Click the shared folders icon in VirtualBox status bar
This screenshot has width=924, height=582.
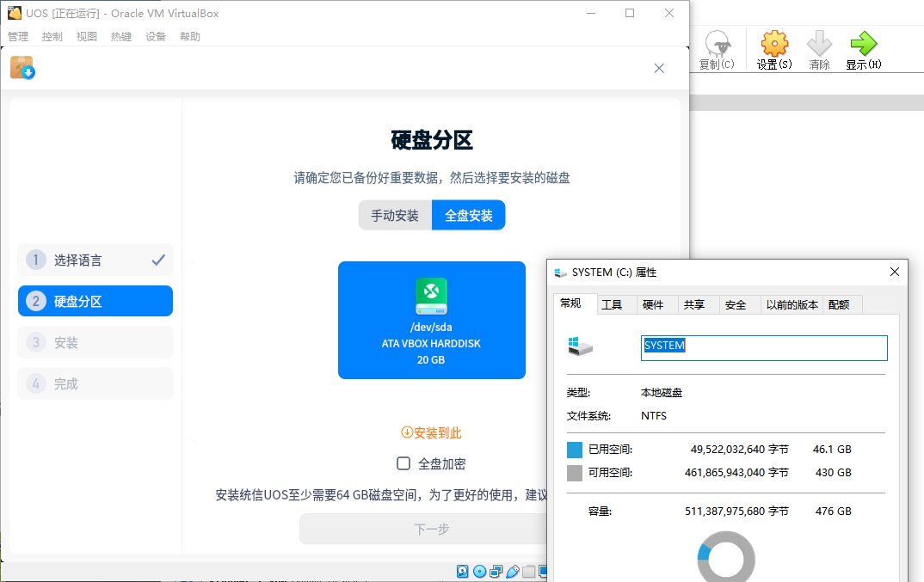click(x=529, y=571)
